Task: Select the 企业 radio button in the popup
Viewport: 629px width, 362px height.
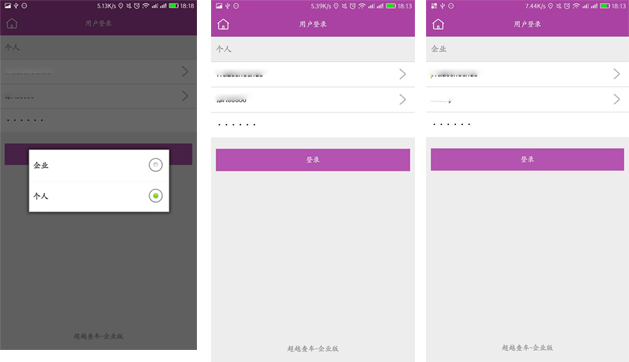Action: 156,165
